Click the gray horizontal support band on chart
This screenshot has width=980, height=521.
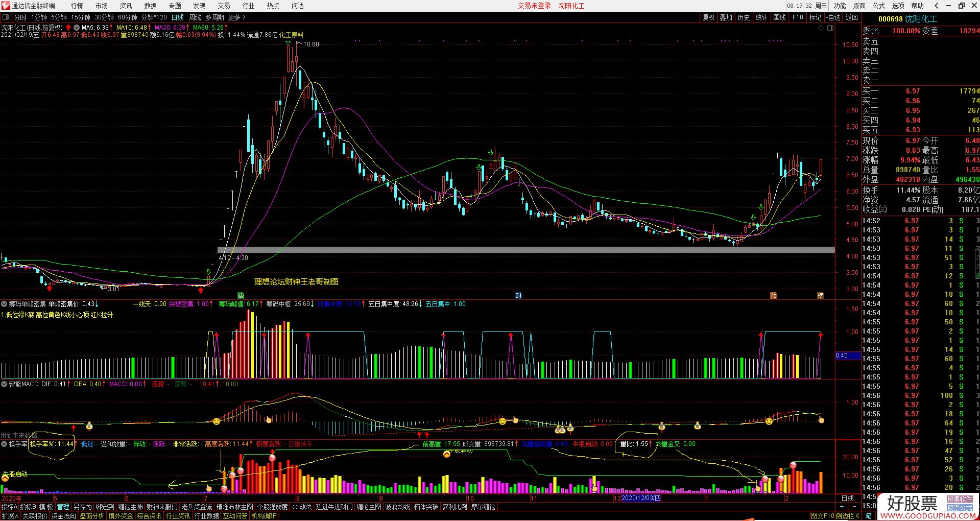click(x=511, y=250)
